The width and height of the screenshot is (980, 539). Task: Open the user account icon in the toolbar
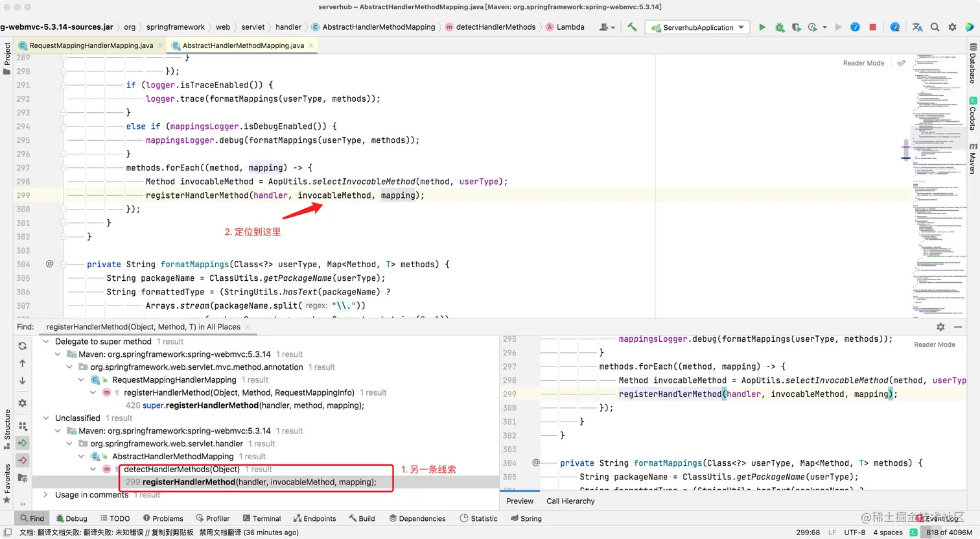tap(606, 27)
